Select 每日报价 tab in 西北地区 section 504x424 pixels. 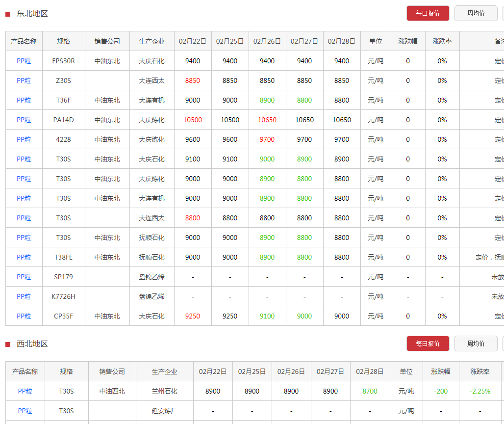428,344
